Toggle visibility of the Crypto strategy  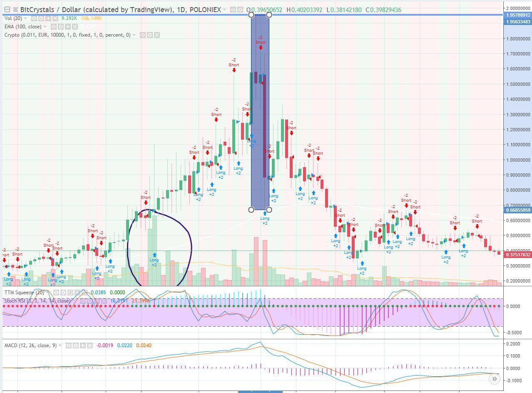[143, 35]
